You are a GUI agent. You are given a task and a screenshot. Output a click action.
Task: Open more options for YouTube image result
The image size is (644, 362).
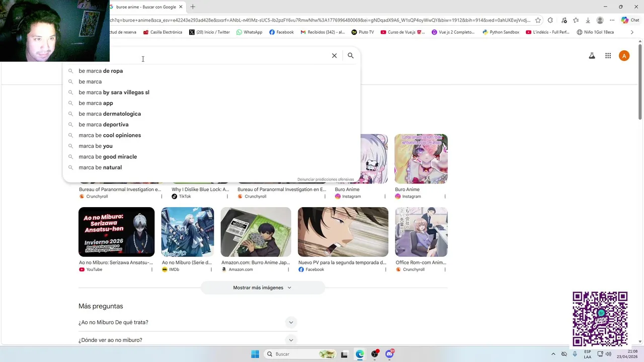[x=152, y=269]
